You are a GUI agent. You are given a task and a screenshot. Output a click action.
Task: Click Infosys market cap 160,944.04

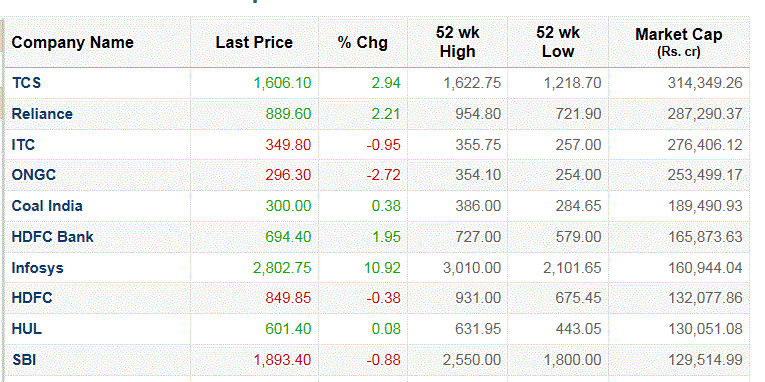(x=705, y=268)
